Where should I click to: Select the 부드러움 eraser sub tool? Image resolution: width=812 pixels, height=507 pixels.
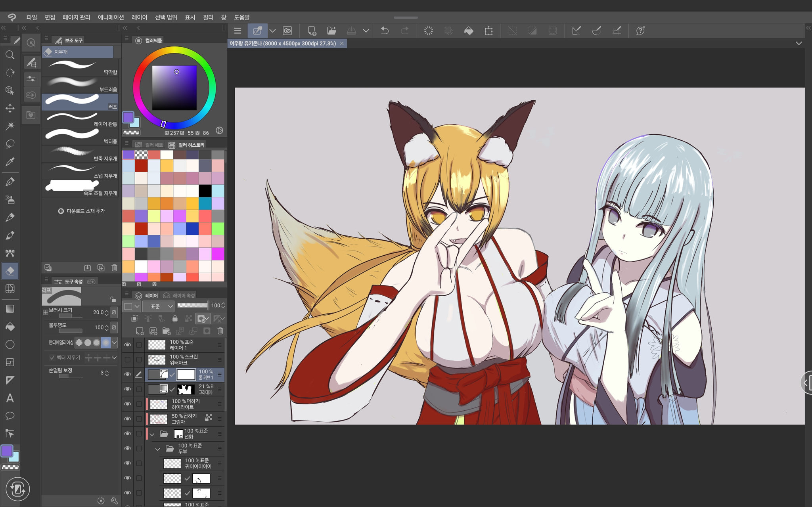coord(80,84)
